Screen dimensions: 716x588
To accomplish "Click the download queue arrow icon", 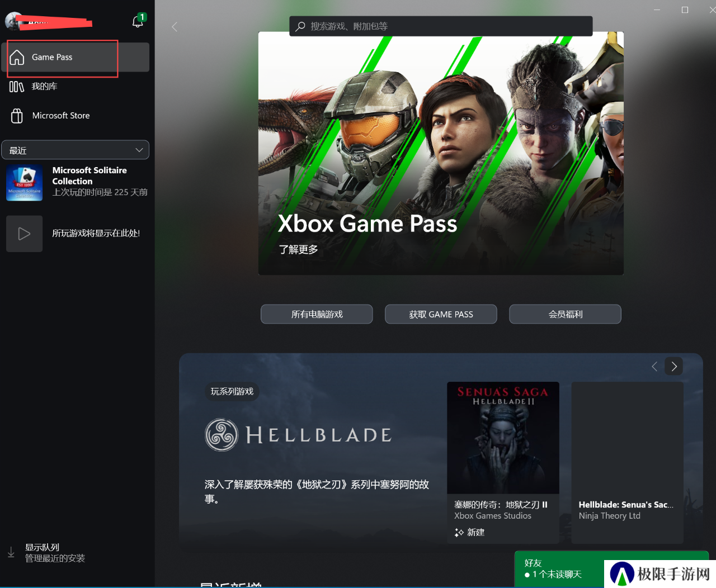I will point(11,552).
